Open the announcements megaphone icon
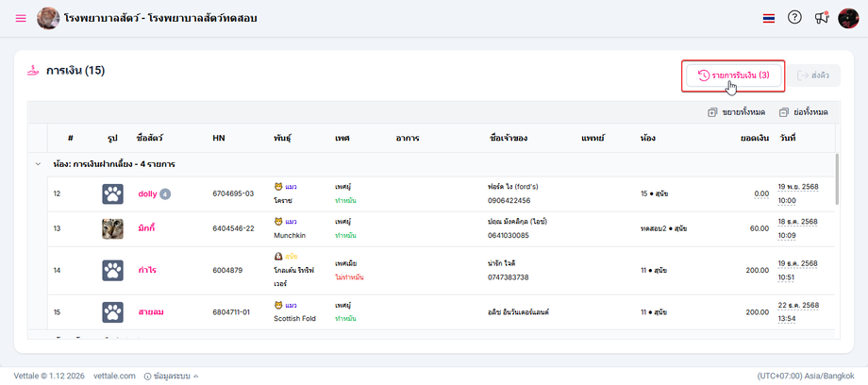Viewport: 868px width, 385px height. (x=821, y=18)
